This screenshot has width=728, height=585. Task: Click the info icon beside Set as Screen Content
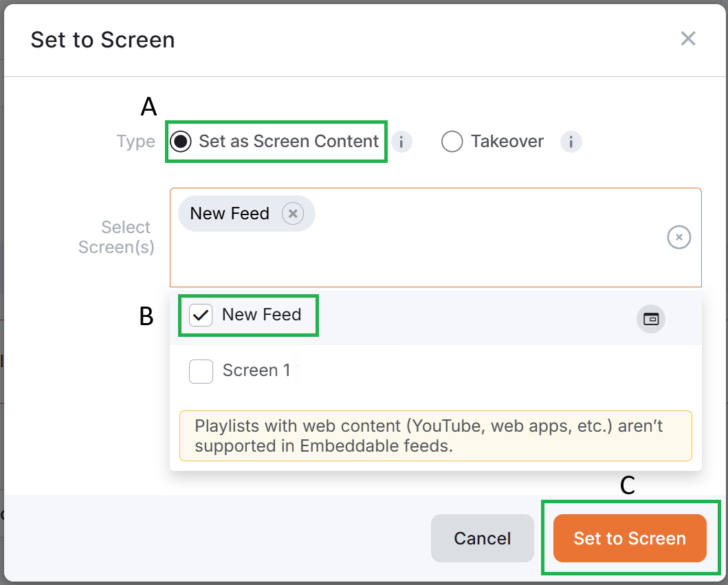point(401,142)
